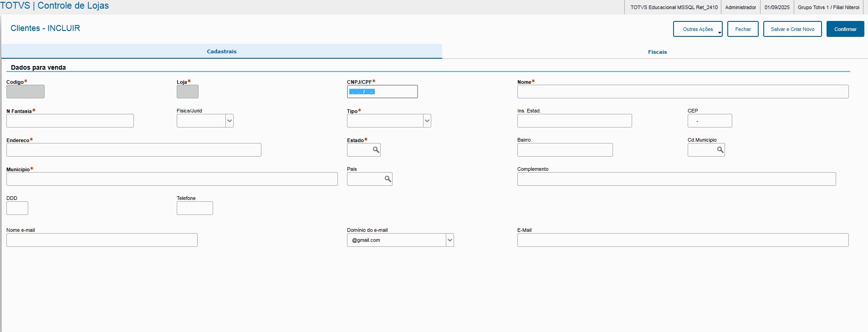Expand the Fisica/Jurid dropdown
This screenshot has height=332, width=868.
(x=230, y=121)
